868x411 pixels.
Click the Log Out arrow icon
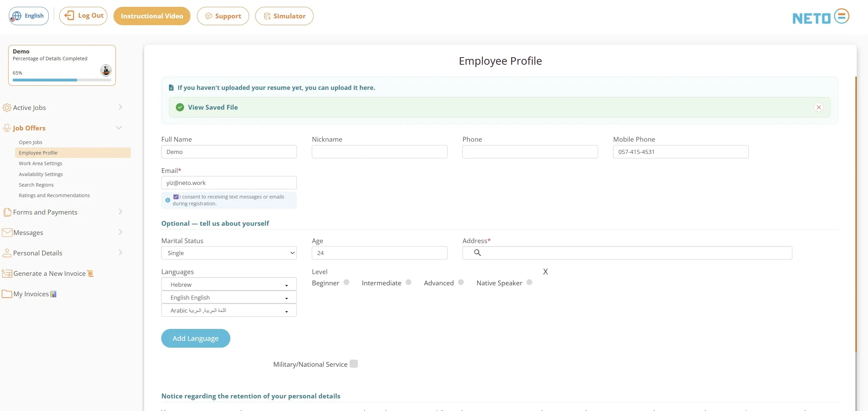coord(69,15)
